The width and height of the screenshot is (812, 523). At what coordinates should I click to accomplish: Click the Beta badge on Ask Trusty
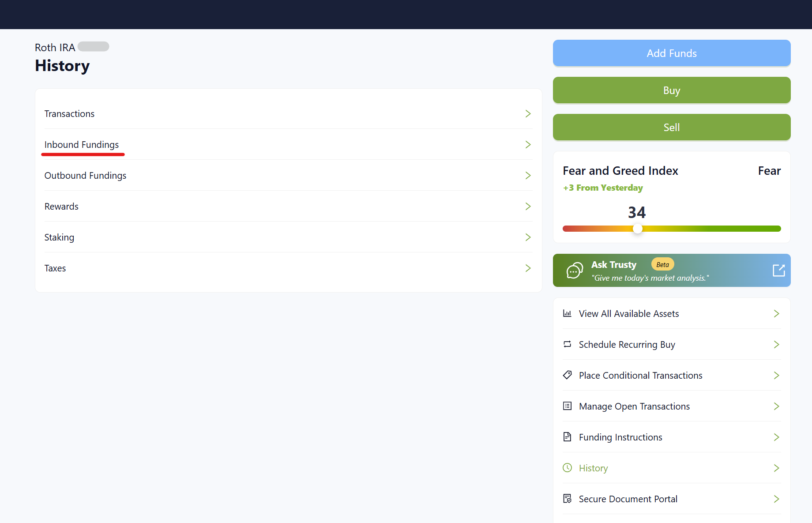[662, 264]
